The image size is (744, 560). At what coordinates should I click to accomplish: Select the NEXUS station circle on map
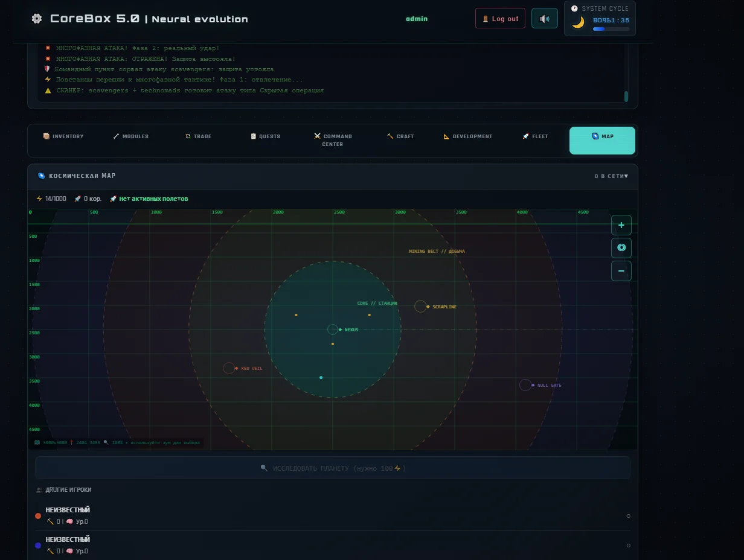coord(332,329)
